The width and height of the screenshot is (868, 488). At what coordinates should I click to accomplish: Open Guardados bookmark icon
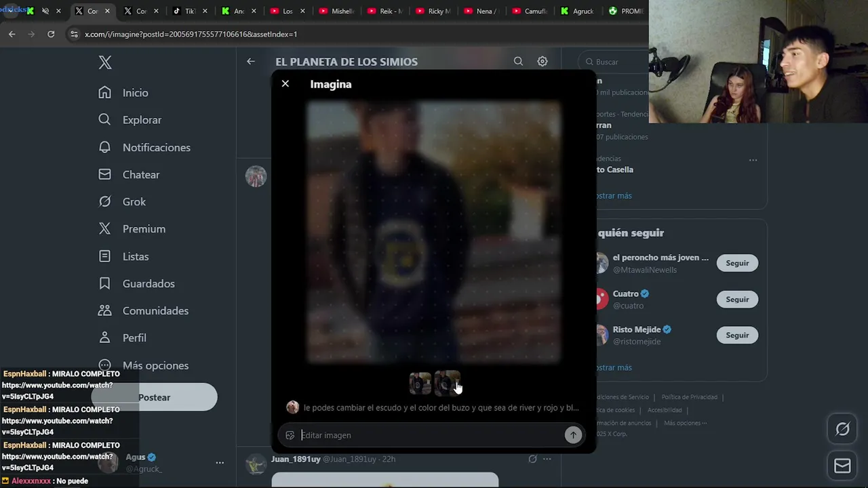104,283
